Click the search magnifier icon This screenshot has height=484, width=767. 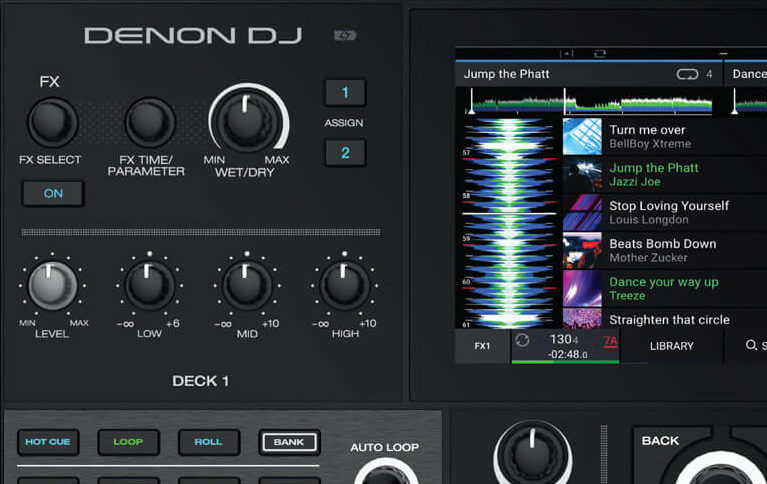point(751,345)
